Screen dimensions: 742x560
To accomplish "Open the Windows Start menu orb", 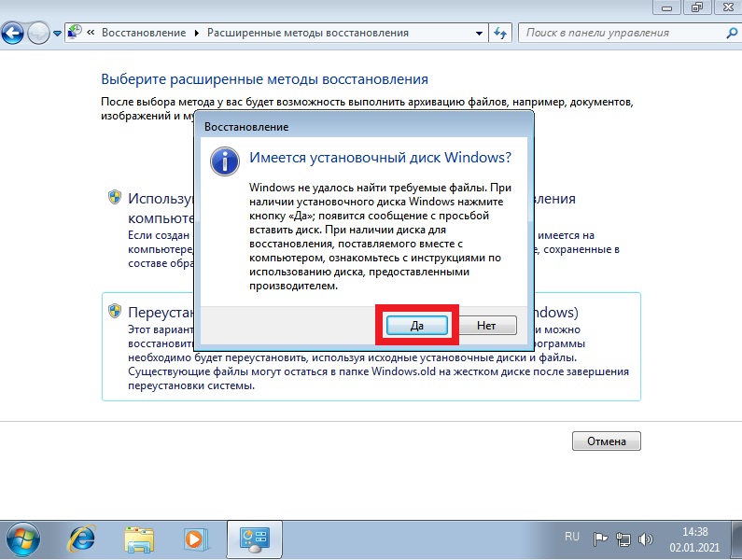I will (x=22, y=539).
